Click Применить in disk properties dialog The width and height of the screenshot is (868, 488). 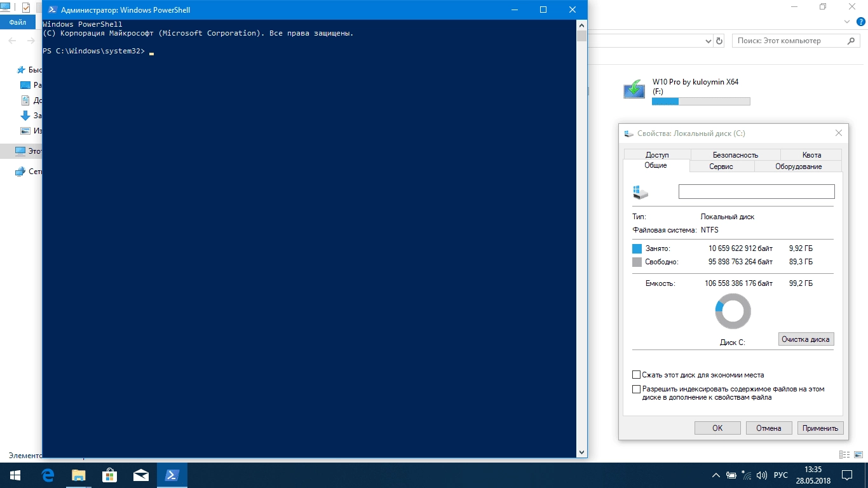pos(820,428)
